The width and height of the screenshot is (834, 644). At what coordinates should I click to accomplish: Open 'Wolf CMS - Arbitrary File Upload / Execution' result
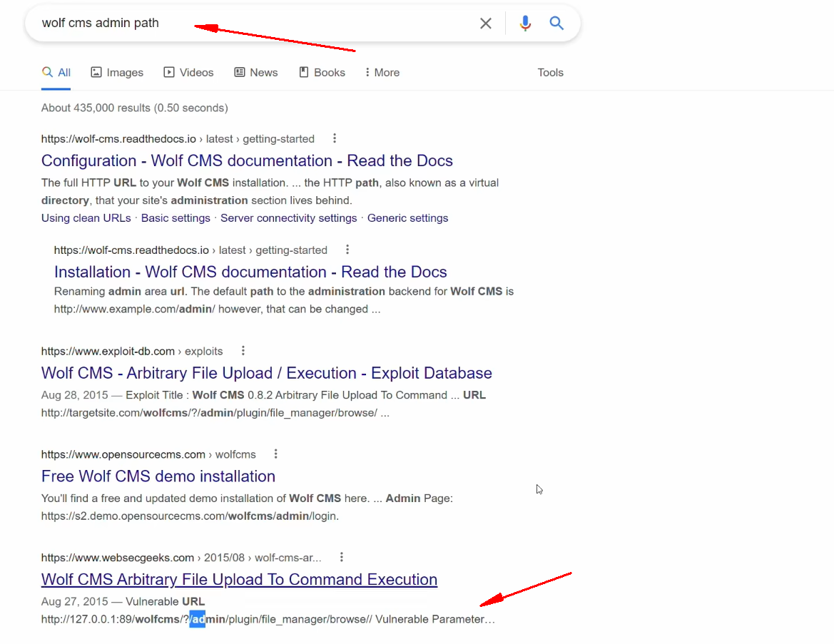pos(267,373)
